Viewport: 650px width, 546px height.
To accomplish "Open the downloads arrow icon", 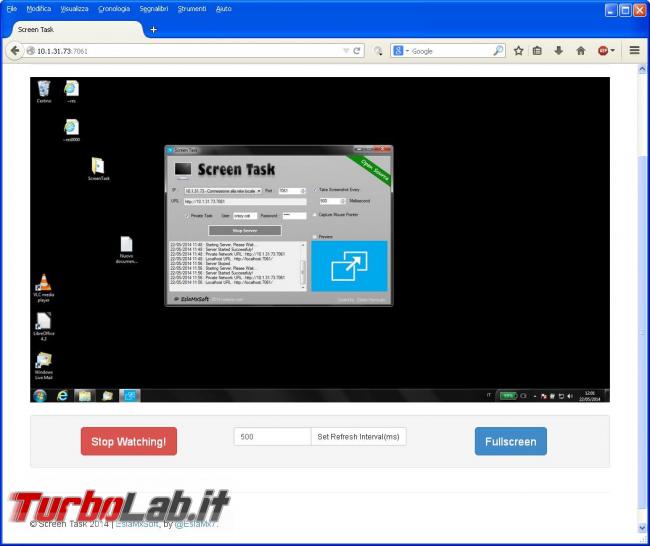I will (558, 51).
